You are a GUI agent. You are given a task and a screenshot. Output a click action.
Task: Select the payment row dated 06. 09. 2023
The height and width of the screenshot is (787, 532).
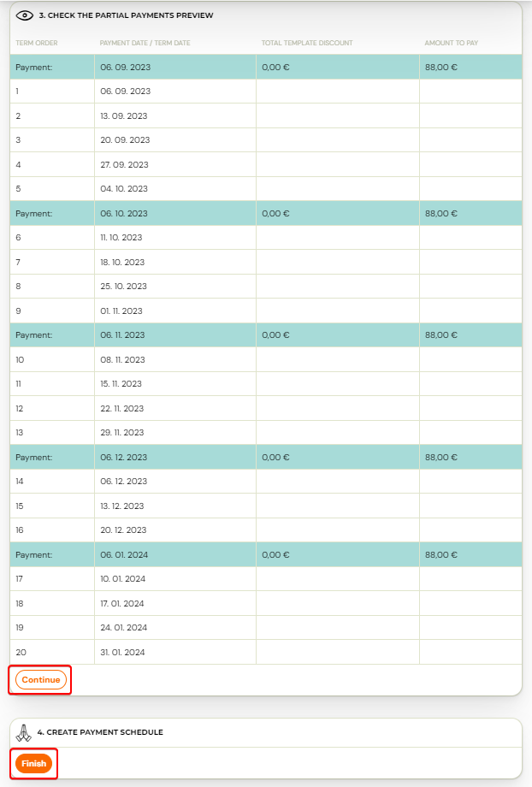click(266, 68)
